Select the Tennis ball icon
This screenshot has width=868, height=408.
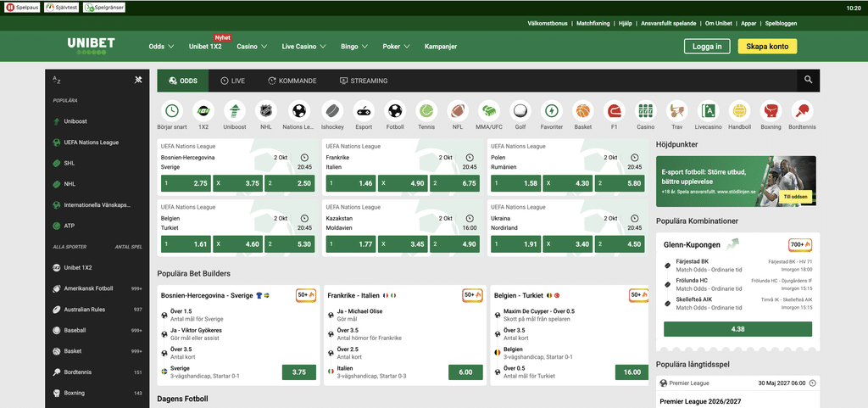pyautogui.click(x=426, y=111)
